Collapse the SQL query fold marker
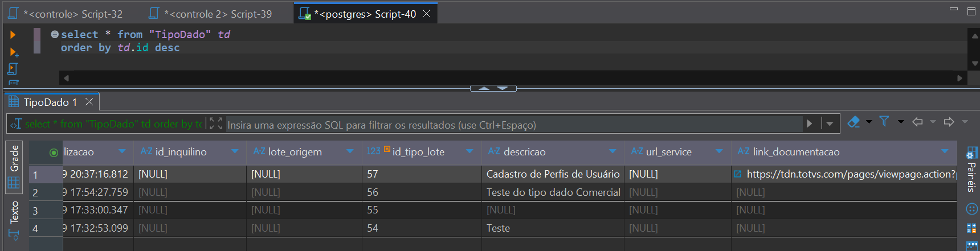The height and width of the screenshot is (251, 980). pos(55,34)
